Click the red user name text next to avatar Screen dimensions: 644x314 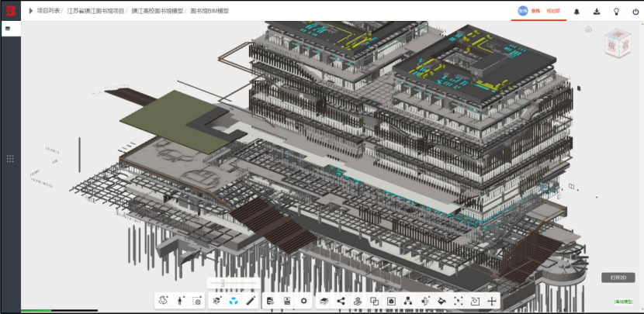(x=535, y=11)
